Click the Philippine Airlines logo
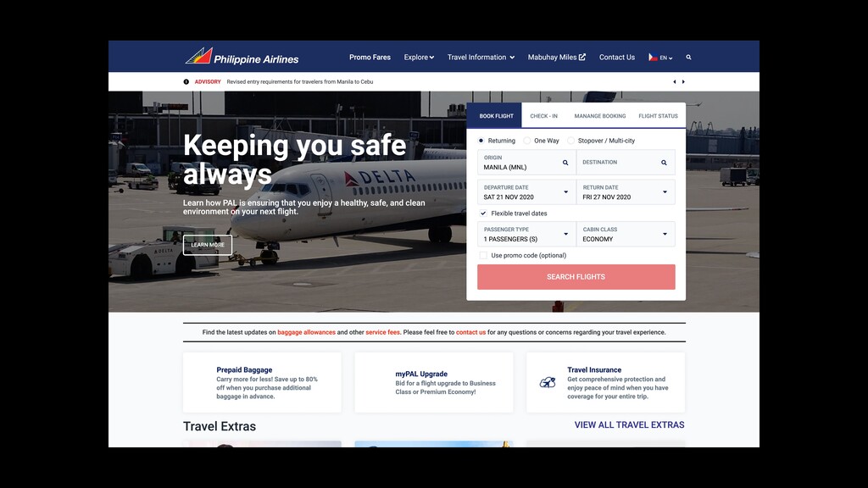 click(x=242, y=57)
